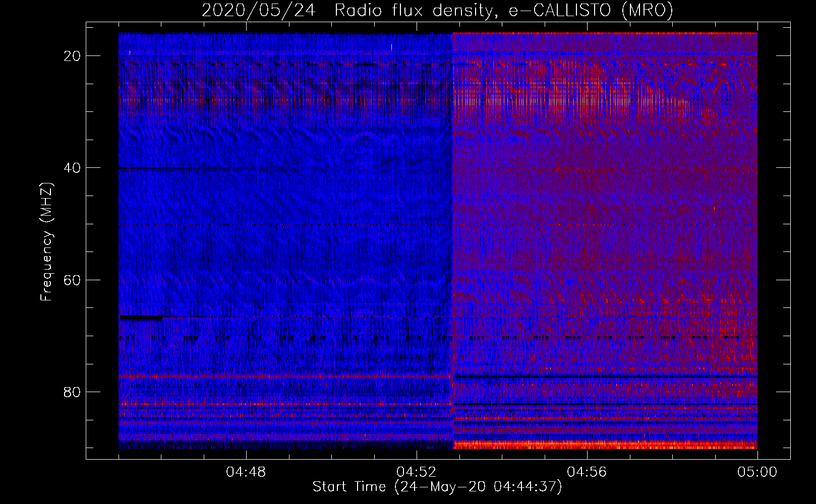Click the 04:56 time tick label
Image resolution: width=816 pixels, height=504 pixels.
pos(587,472)
